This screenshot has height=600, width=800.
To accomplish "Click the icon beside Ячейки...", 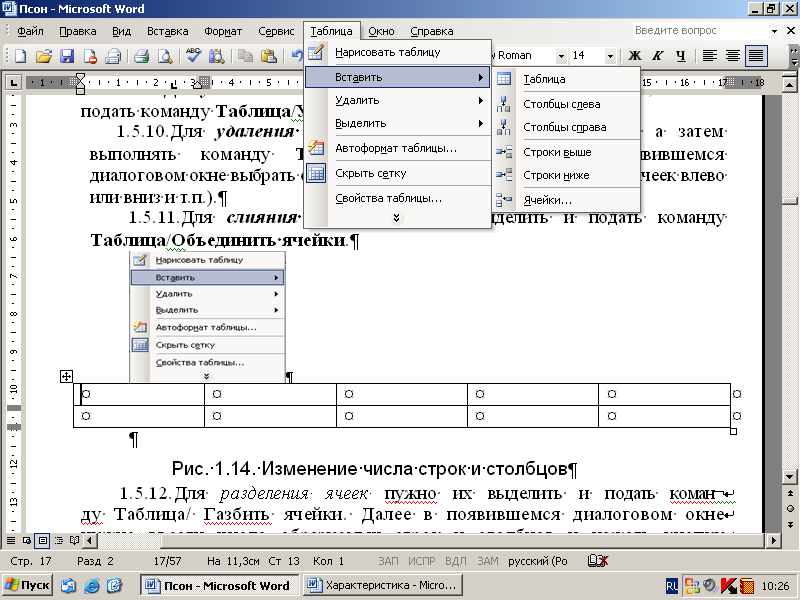I will pos(504,200).
